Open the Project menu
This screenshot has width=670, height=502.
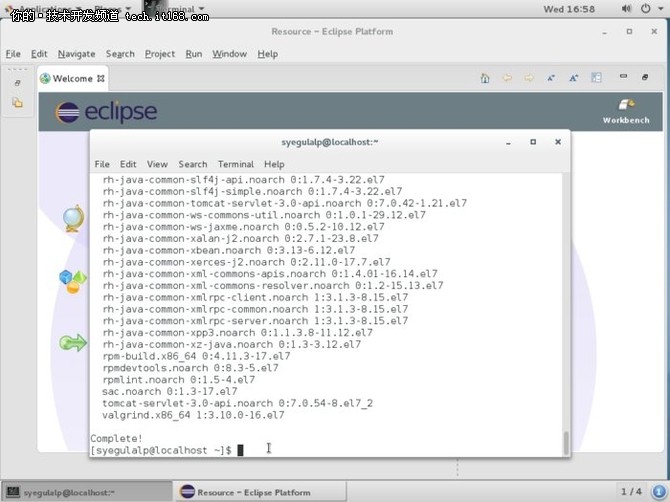[160, 54]
